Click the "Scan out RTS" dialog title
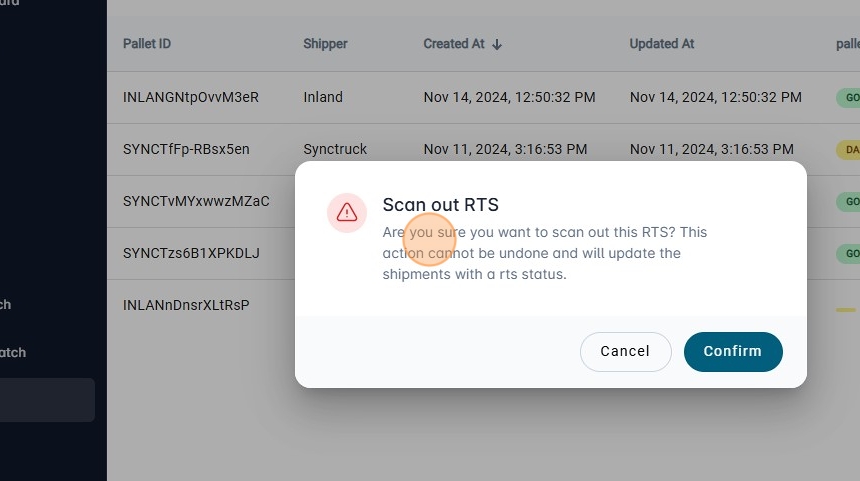This screenshot has width=860, height=481. click(440, 205)
